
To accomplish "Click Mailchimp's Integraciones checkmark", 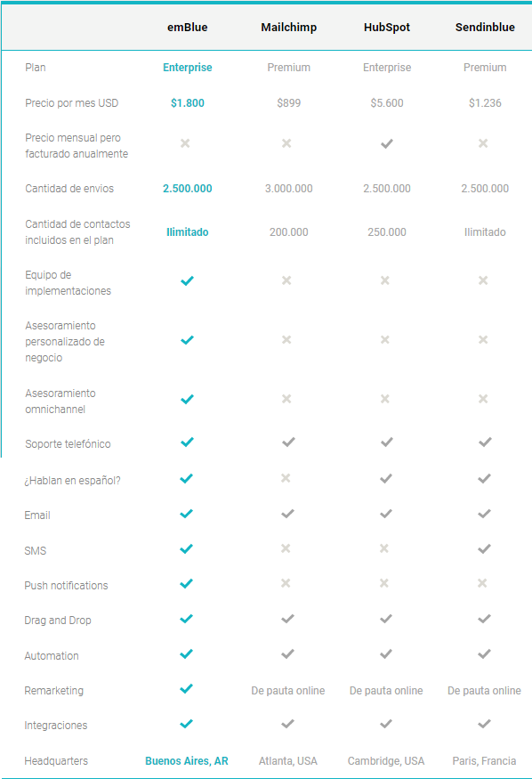I will pyautogui.click(x=287, y=724).
